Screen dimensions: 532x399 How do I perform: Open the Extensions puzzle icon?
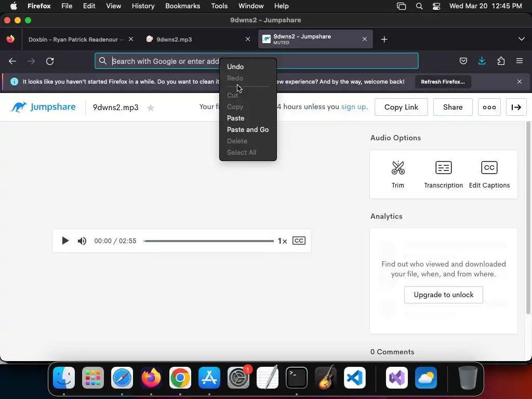pyautogui.click(x=501, y=61)
